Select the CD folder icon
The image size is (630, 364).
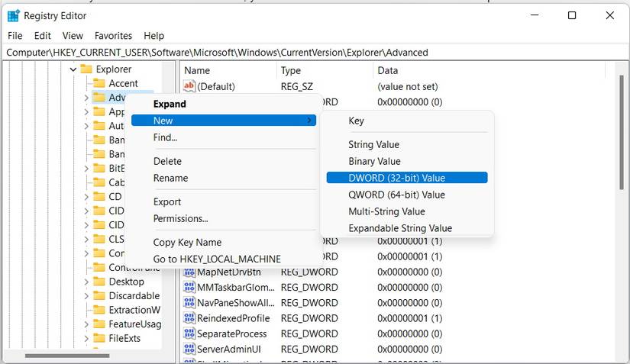pos(99,197)
